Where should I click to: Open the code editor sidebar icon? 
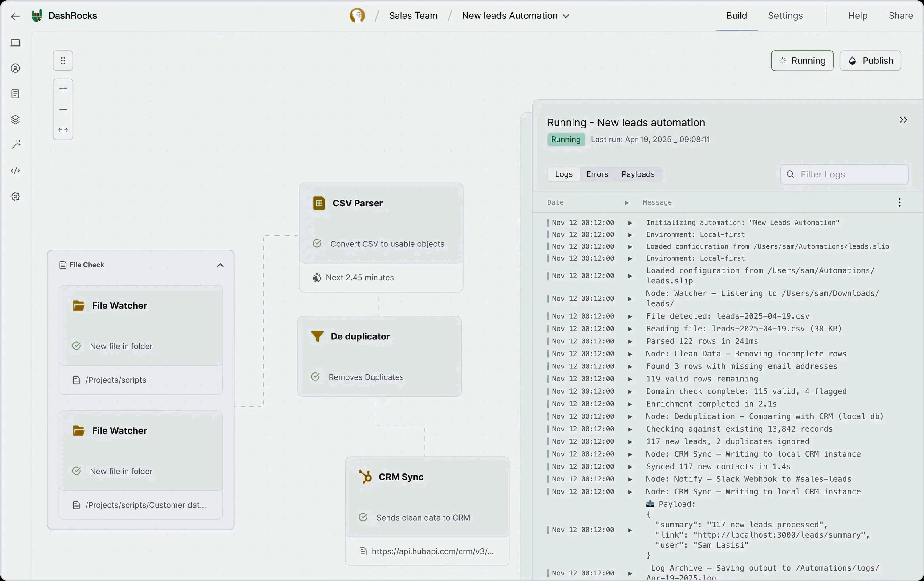tap(15, 171)
